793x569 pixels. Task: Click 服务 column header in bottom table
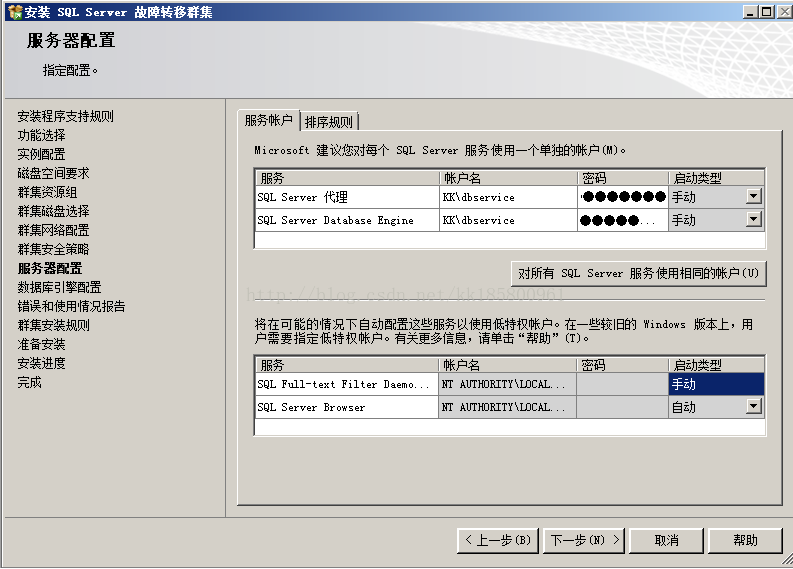(346, 365)
